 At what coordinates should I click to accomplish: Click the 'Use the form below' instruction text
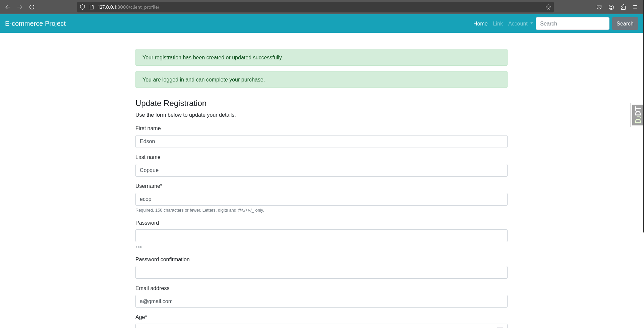coord(185,115)
